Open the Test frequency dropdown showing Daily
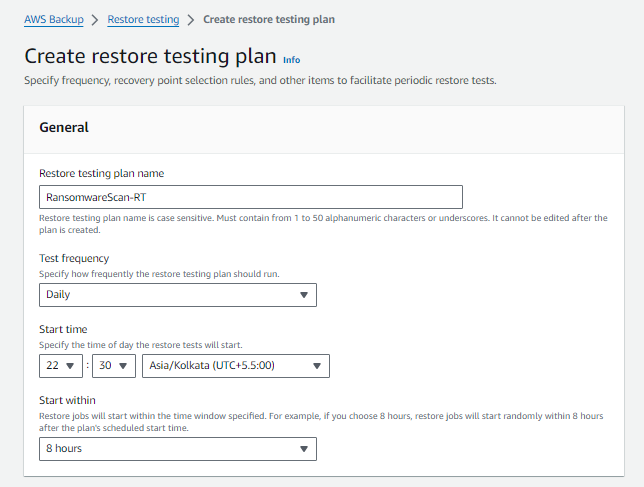 pos(177,295)
